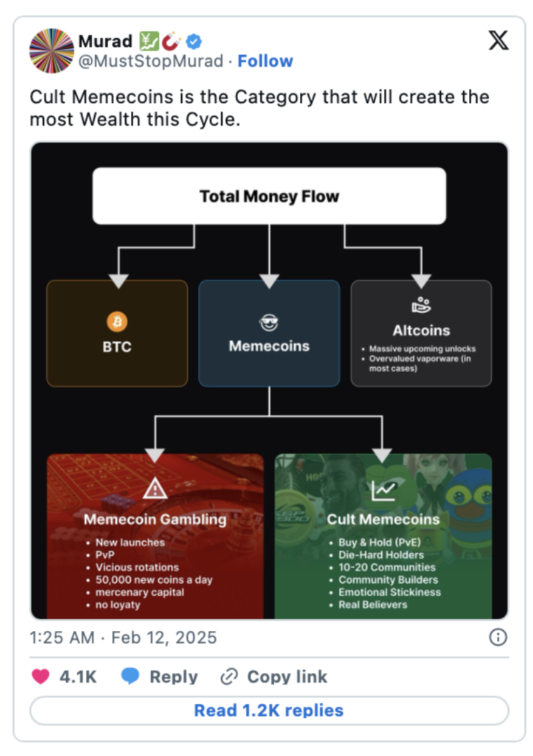This screenshot has height=756, width=533.
Task: Like the tweet with heart icon
Action: (41, 677)
